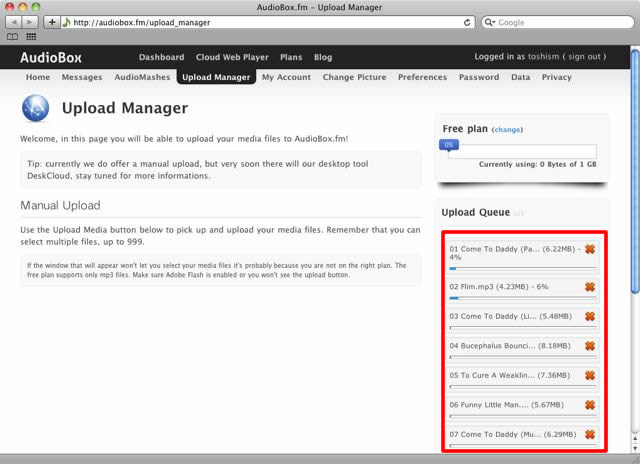
Task: Go to Plans page
Action: [291, 57]
